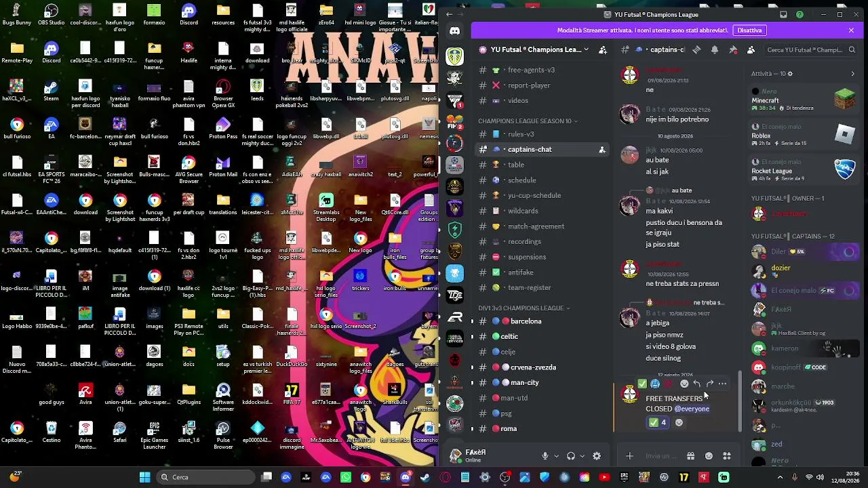
Task: Open the rules-v3 channel
Action: click(541, 134)
